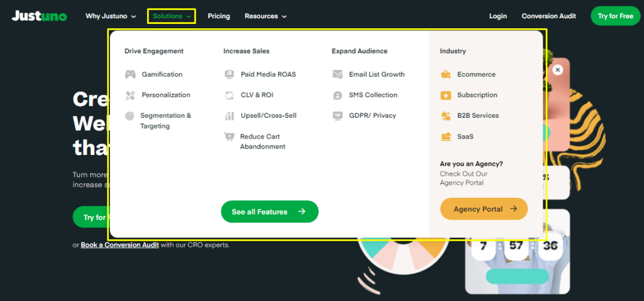This screenshot has height=301, width=644.
Task: Click the Increase Sales heading
Action: pyautogui.click(x=247, y=52)
